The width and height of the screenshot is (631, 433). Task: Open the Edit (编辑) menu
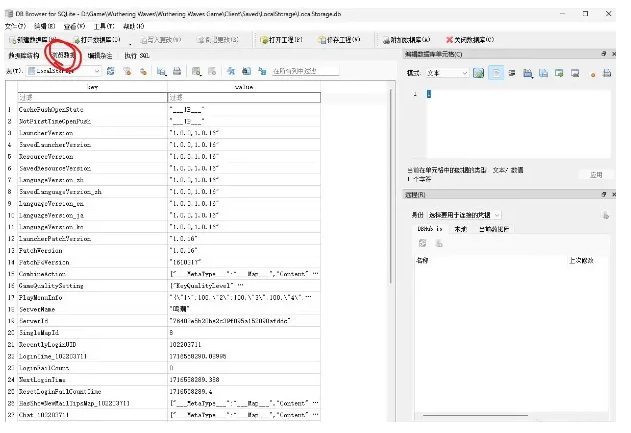44,26
